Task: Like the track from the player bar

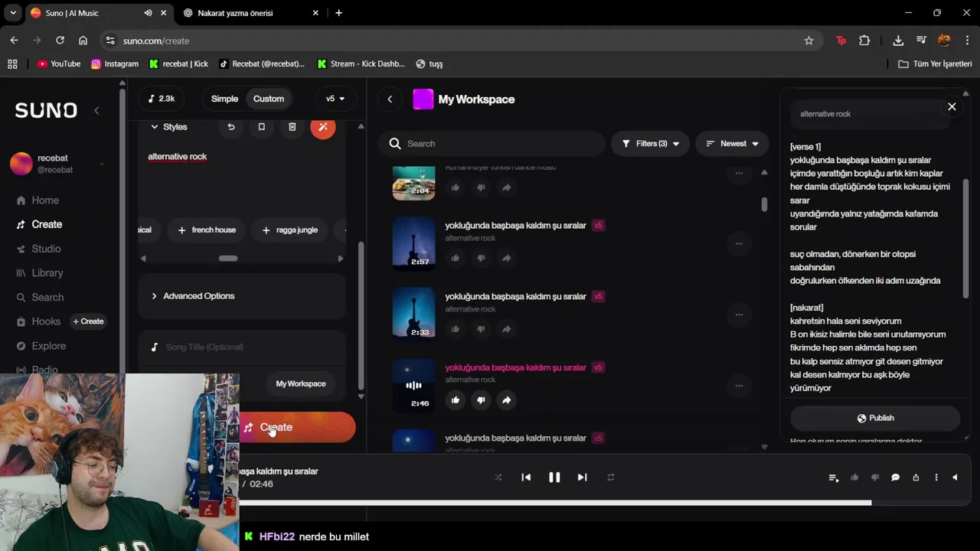Action: coord(854,478)
